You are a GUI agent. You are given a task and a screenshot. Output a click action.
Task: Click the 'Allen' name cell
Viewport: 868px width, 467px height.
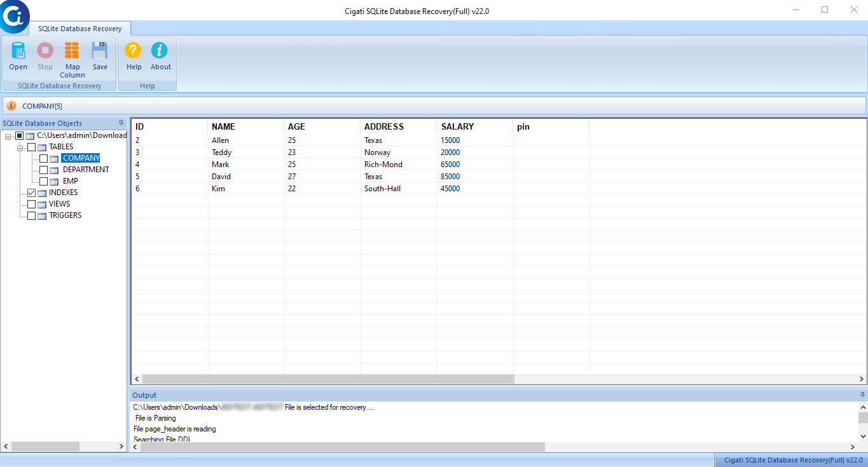246,140
